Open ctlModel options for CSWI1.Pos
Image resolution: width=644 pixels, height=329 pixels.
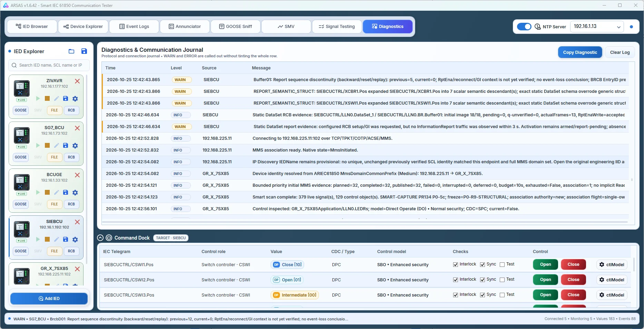point(612,265)
